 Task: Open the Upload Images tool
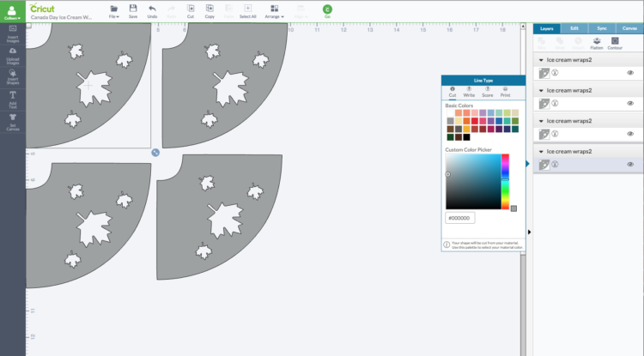(x=13, y=57)
